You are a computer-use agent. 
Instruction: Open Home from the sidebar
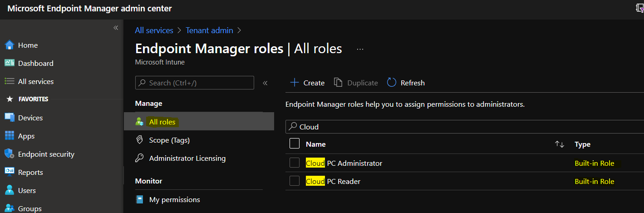(x=27, y=45)
